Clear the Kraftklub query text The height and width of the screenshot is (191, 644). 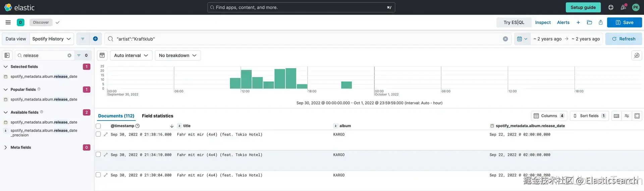(505, 39)
